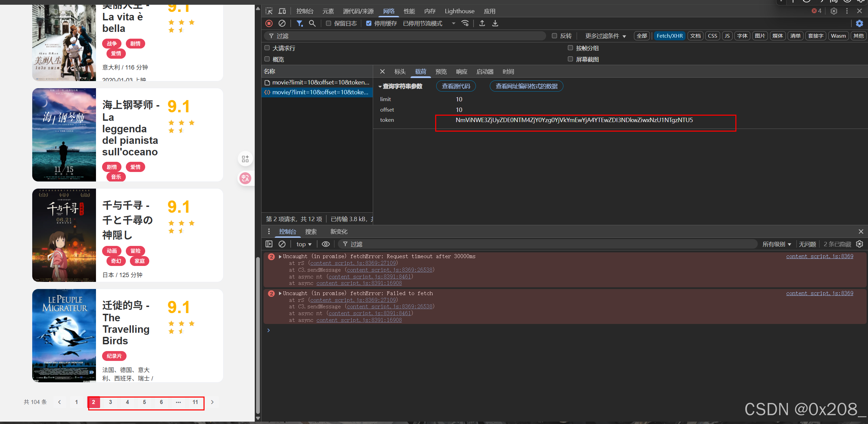Export HAR file download icon
The image size is (868, 424).
click(x=495, y=23)
